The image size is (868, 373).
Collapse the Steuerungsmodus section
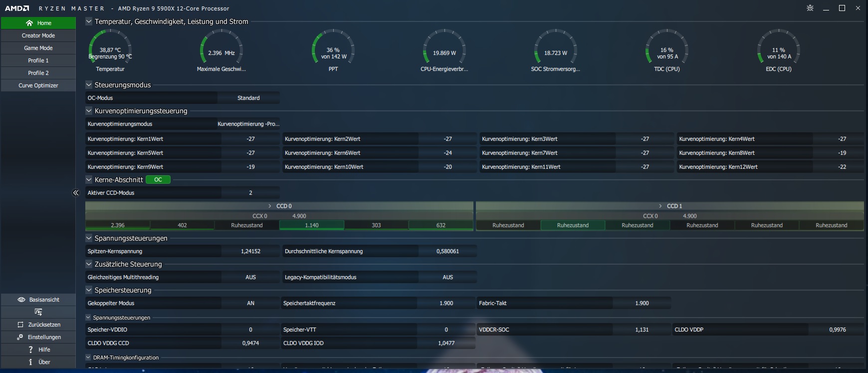[x=89, y=85]
